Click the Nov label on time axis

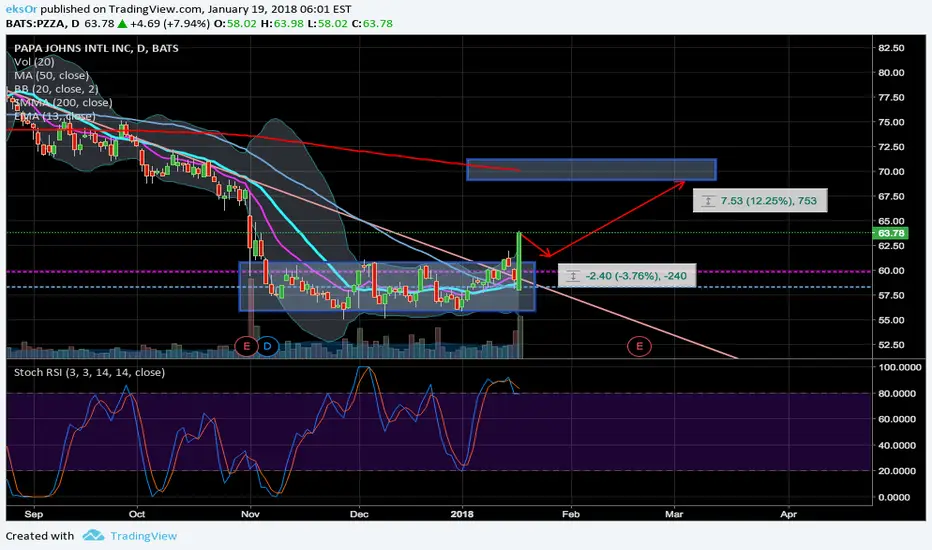click(x=250, y=514)
